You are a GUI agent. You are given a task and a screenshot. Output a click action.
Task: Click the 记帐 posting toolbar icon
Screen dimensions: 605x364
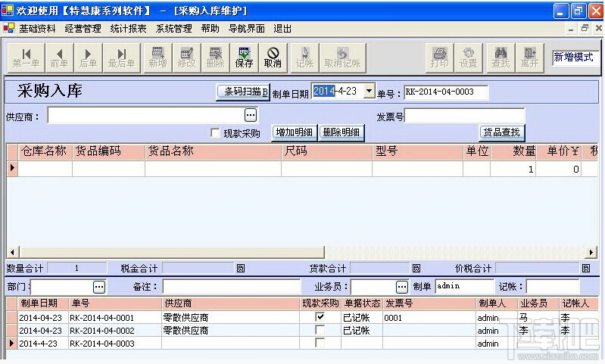(x=304, y=58)
